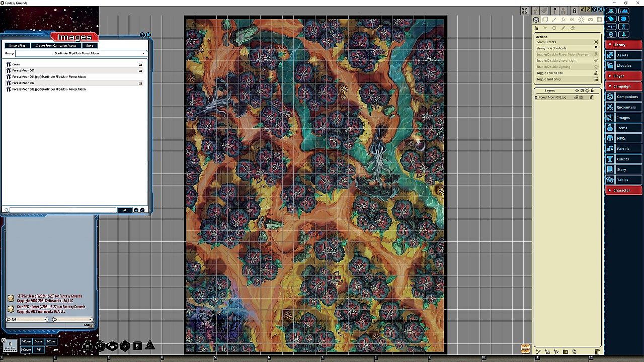The image size is (644, 362).
Task: Click the trash delete icon below Layers panel
Action: 597,352
